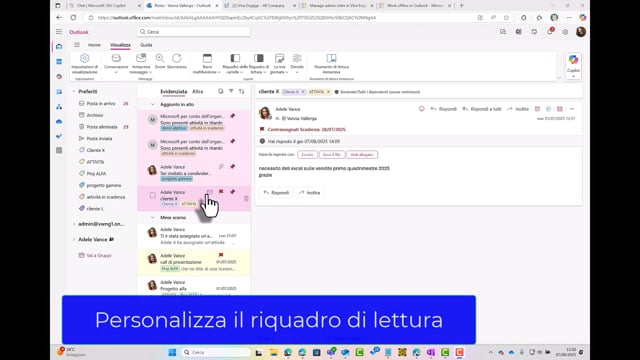This screenshot has height=360, width=640.
Task: Tick the checkbox on cliente X message
Action: click(x=153, y=196)
